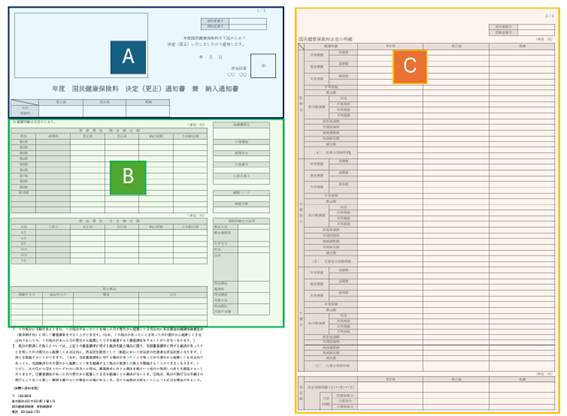Click the 年 月 日 date line
The height and width of the screenshot is (416, 567).
[211, 57]
